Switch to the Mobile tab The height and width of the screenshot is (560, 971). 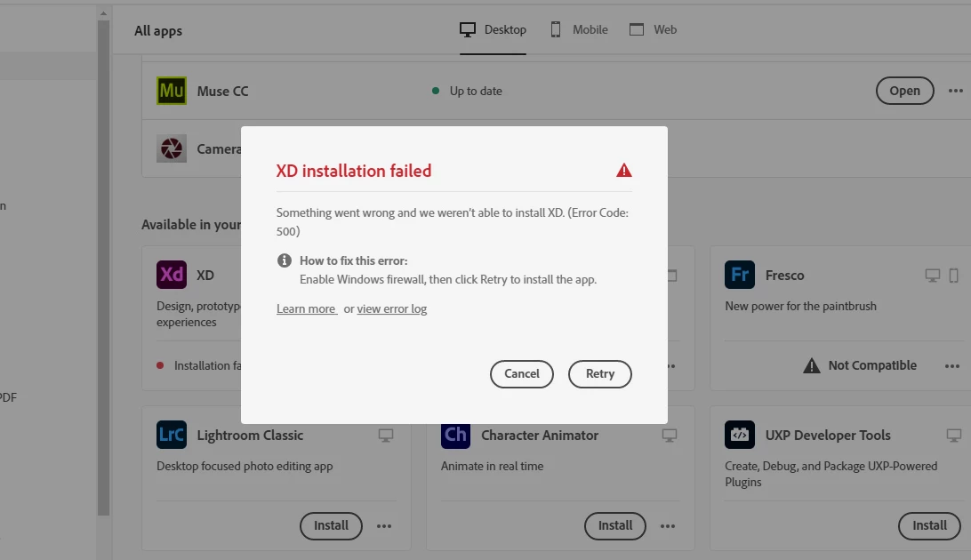[579, 29]
